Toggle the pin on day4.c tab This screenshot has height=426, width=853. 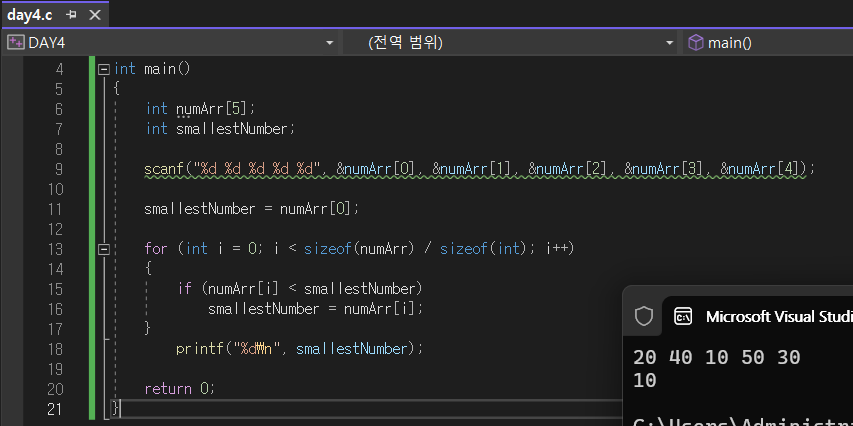click(71, 15)
